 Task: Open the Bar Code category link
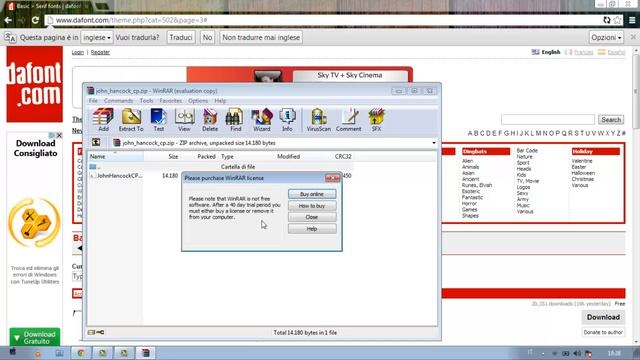point(527,151)
